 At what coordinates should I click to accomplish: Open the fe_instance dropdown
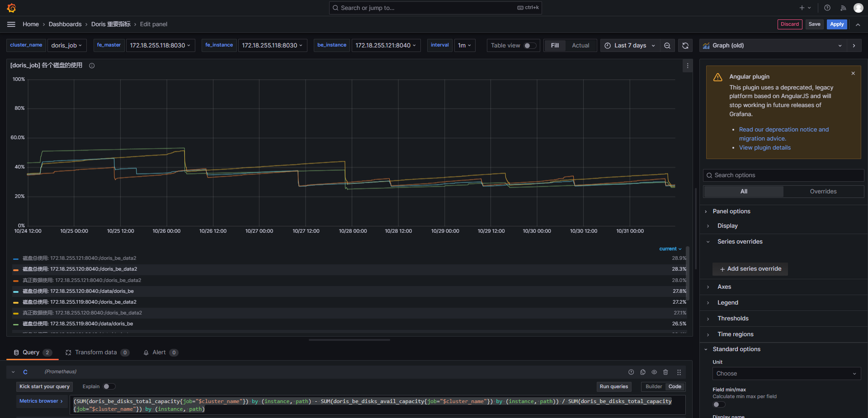click(x=273, y=46)
